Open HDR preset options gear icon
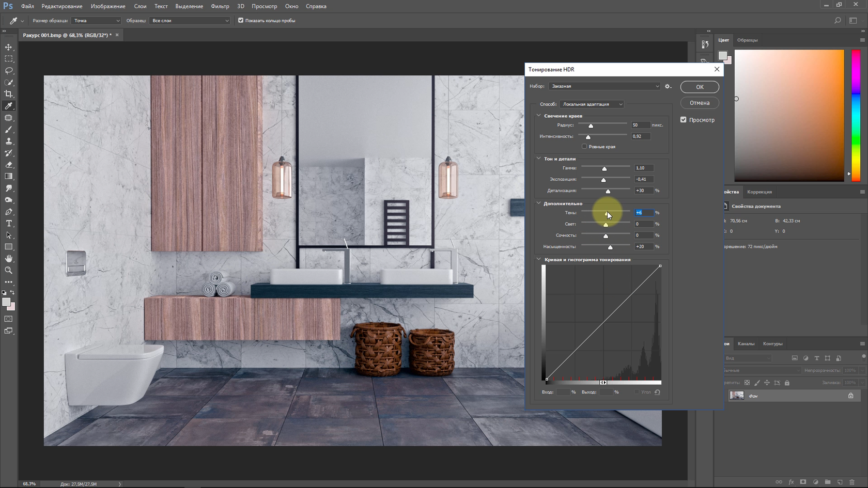868x488 pixels. point(668,86)
